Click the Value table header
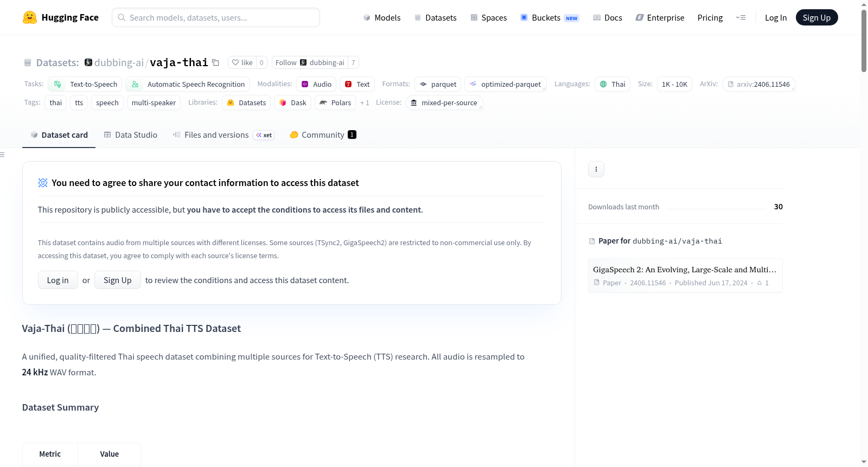Screen dimensions: 868x467 pos(110,454)
